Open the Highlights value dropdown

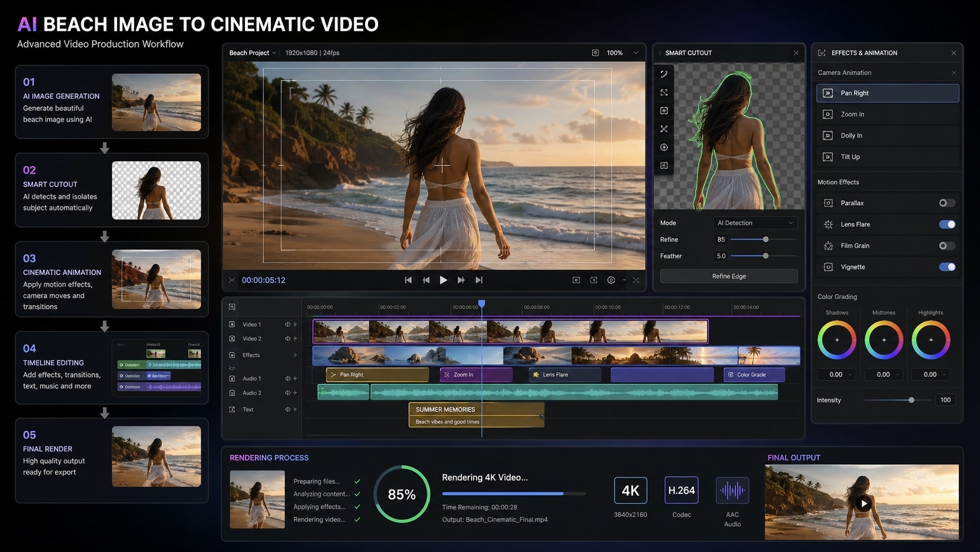coord(944,375)
